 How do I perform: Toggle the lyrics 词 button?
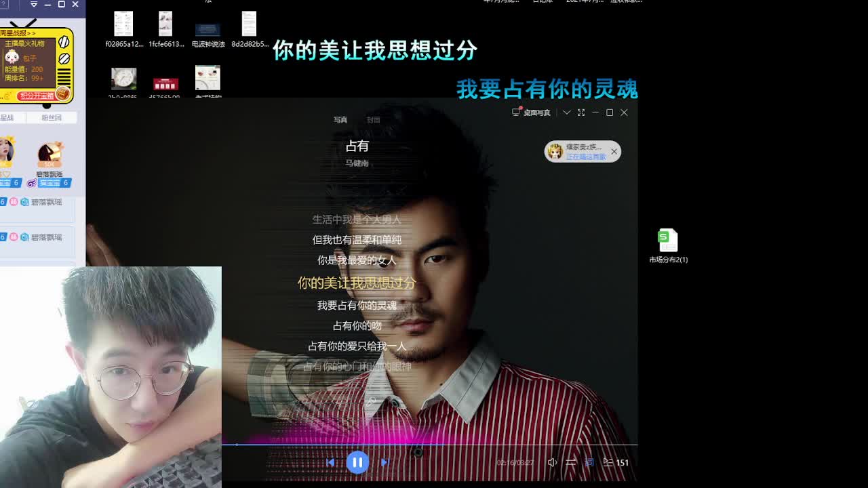pyautogui.click(x=589, y=462)
